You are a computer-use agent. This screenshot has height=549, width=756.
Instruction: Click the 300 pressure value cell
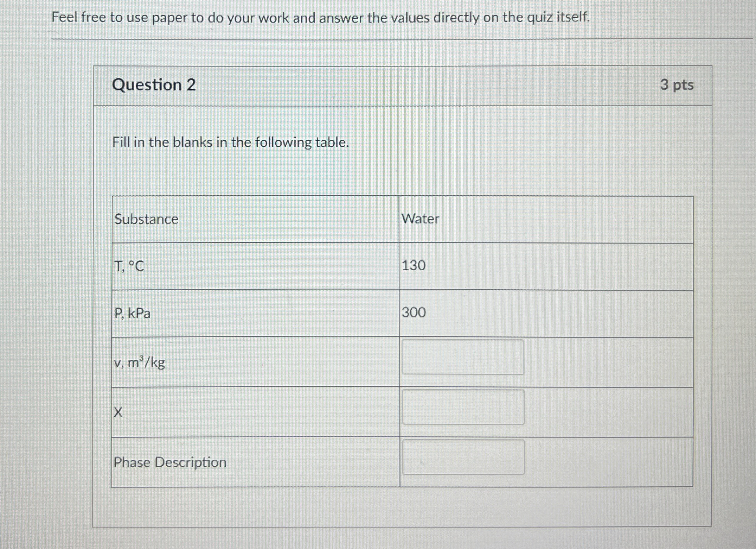click(415, 313)
